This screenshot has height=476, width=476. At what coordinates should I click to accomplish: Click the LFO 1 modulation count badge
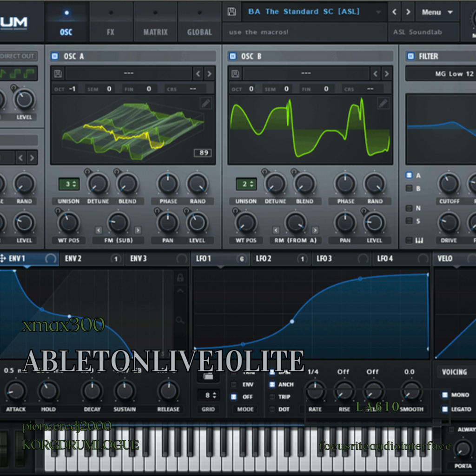pyautogui.click(x=242, y=258)
